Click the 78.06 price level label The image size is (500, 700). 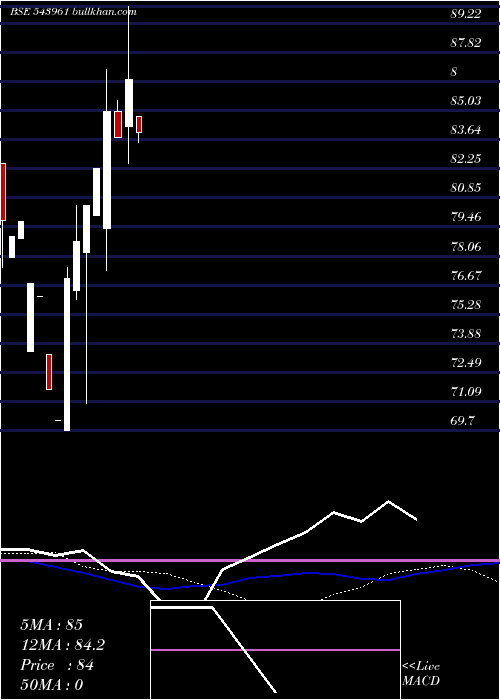[x=466, y=246]
